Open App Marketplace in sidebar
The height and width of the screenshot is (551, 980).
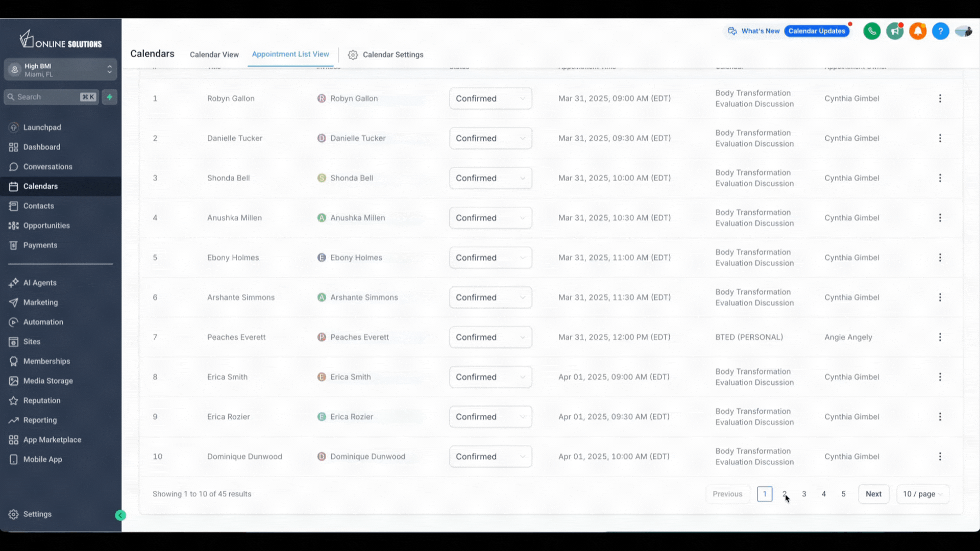(x=60, y=440)
